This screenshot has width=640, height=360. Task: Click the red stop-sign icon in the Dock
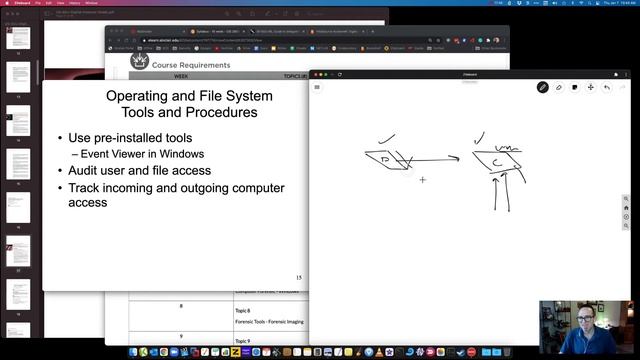(x=471, y=352)
